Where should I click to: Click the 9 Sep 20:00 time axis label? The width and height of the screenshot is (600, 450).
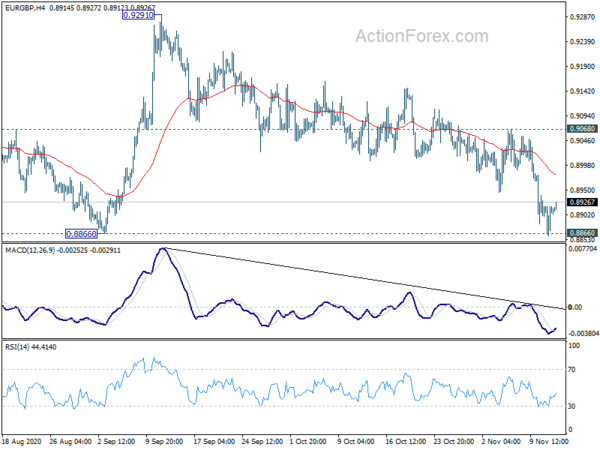tap(165, 441)
